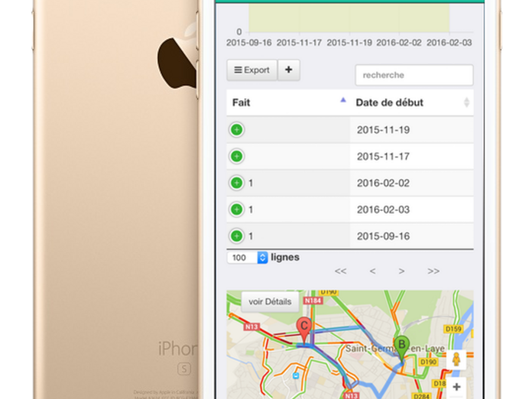Expand the row dated 2016-02-03

point(237,209)
